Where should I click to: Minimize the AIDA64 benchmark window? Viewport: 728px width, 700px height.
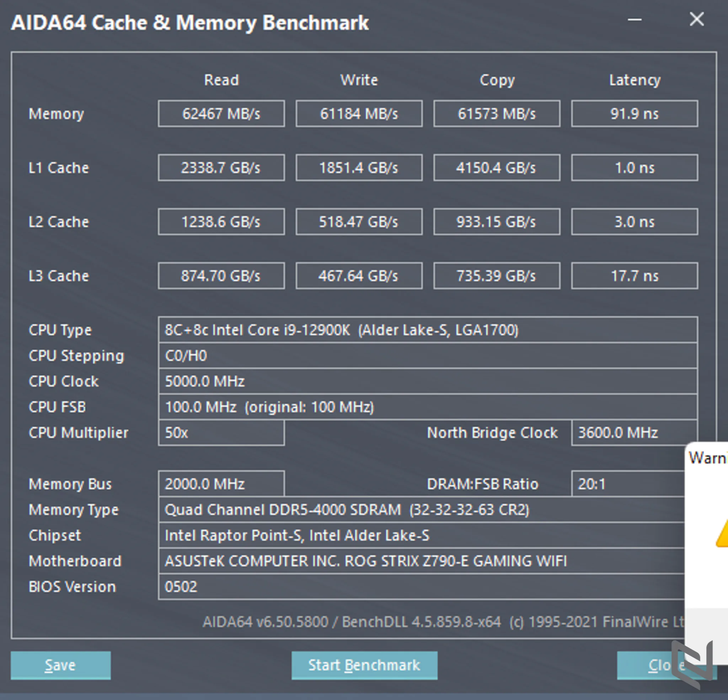pos(635,20)
